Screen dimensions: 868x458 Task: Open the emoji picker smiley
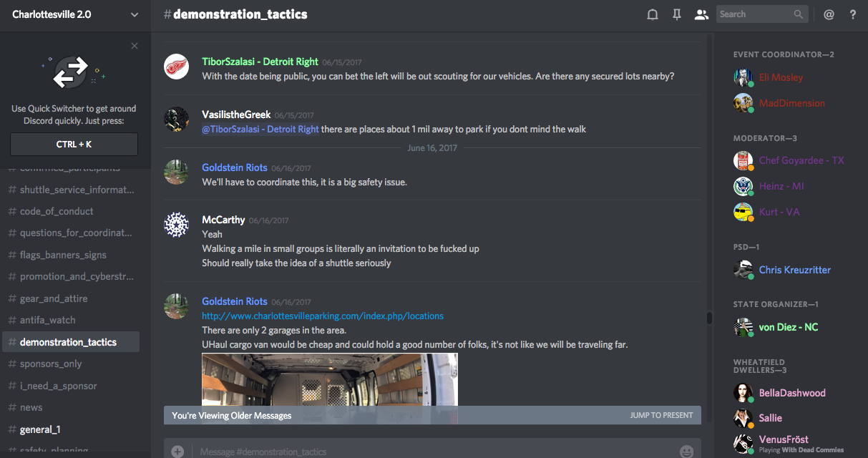(x=686, y=452)
